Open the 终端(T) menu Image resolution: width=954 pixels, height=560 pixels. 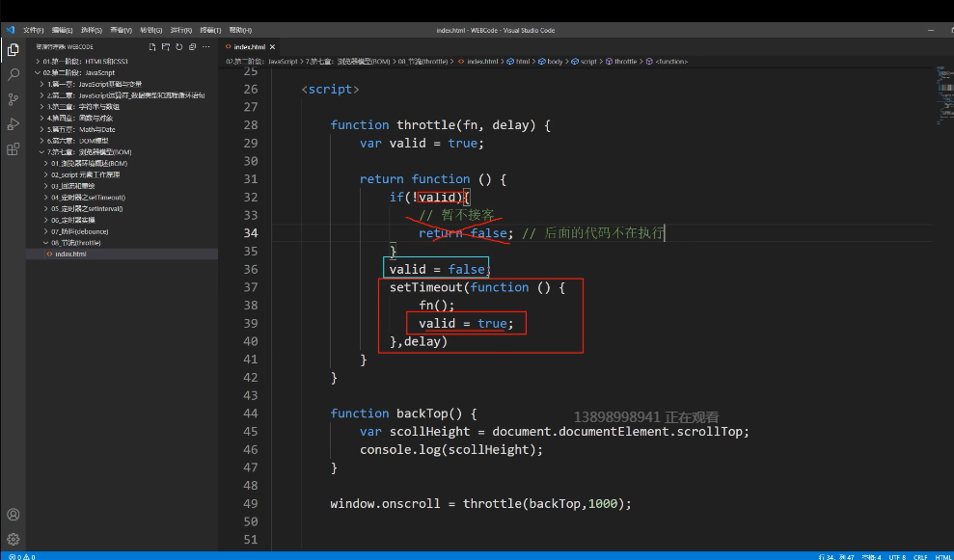(210, 30)
